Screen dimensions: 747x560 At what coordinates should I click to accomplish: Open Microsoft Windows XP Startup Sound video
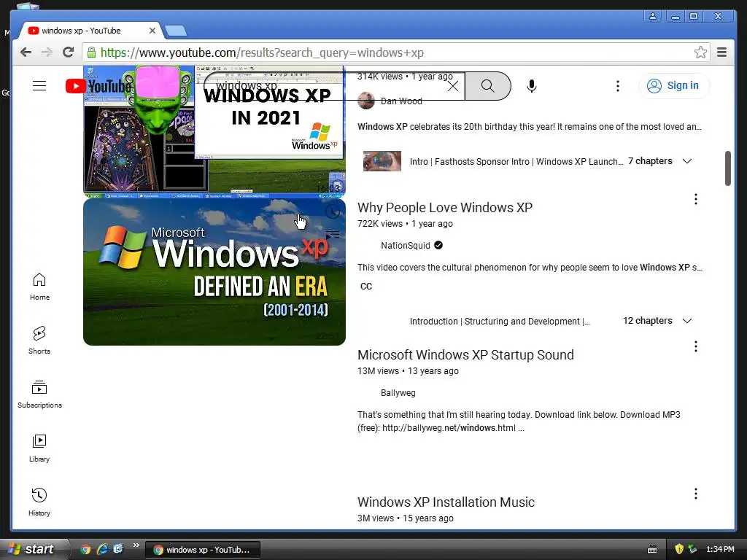click(465, 355)
